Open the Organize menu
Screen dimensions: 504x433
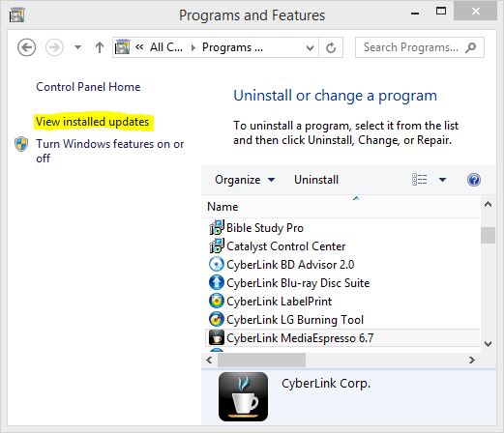pyautogui.click(x=245, y=180)
